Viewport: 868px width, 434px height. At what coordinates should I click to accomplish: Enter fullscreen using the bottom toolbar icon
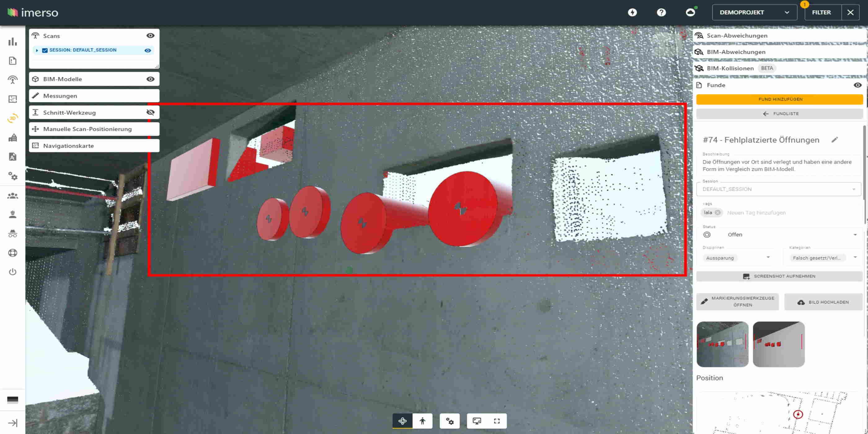[497, 421]
